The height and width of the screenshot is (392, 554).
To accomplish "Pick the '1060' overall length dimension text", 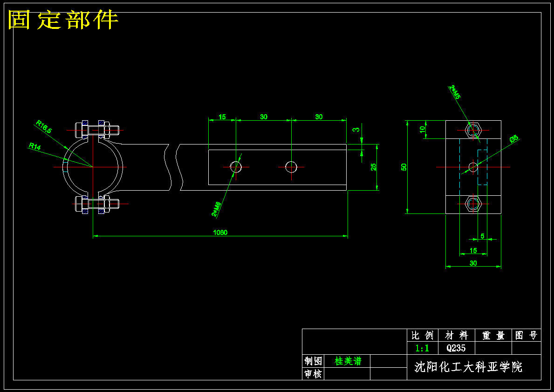I will (x=220, y=233).
